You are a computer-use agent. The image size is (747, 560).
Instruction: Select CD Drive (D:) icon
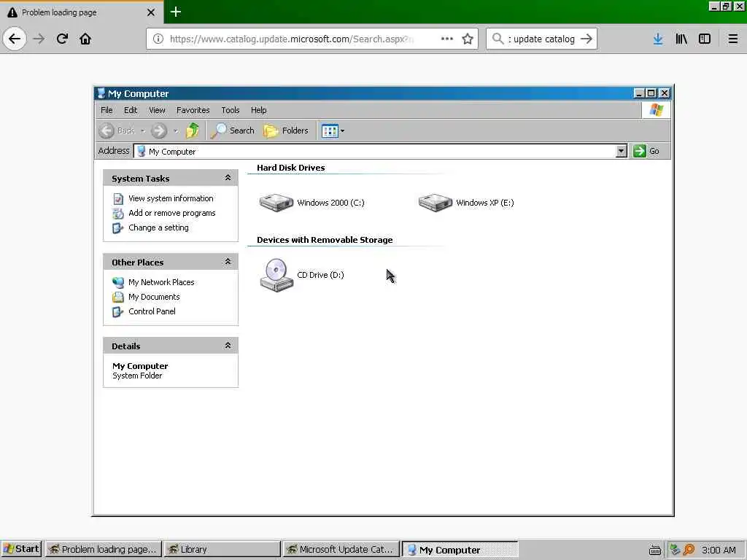tap(276, 275)
